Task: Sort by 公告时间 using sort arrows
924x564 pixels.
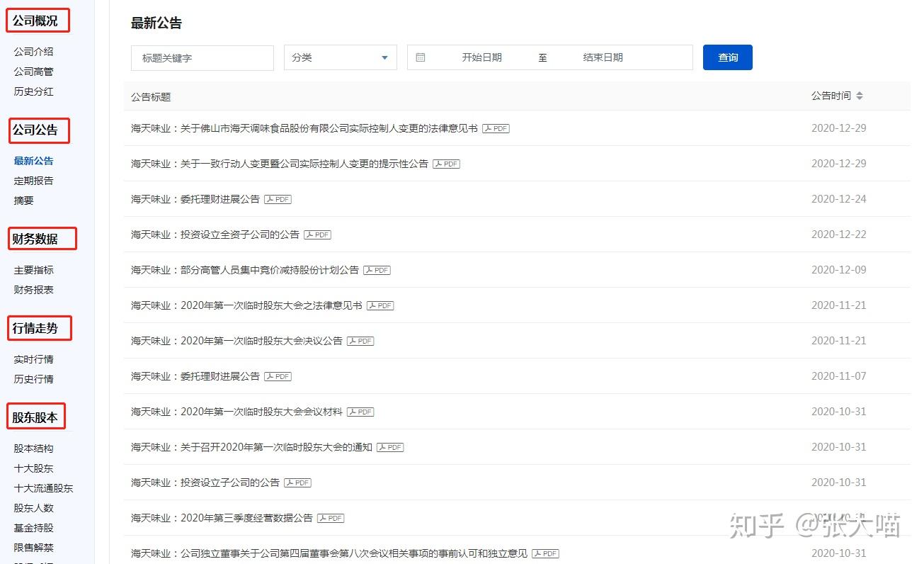Action: [859, 96]
